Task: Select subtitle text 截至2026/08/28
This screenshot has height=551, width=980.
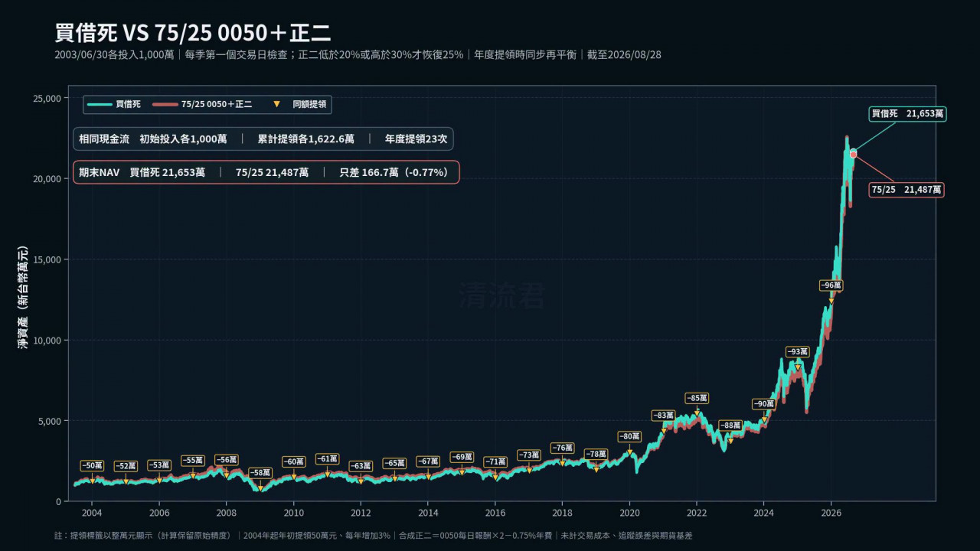Action: [x=624, y=55]
